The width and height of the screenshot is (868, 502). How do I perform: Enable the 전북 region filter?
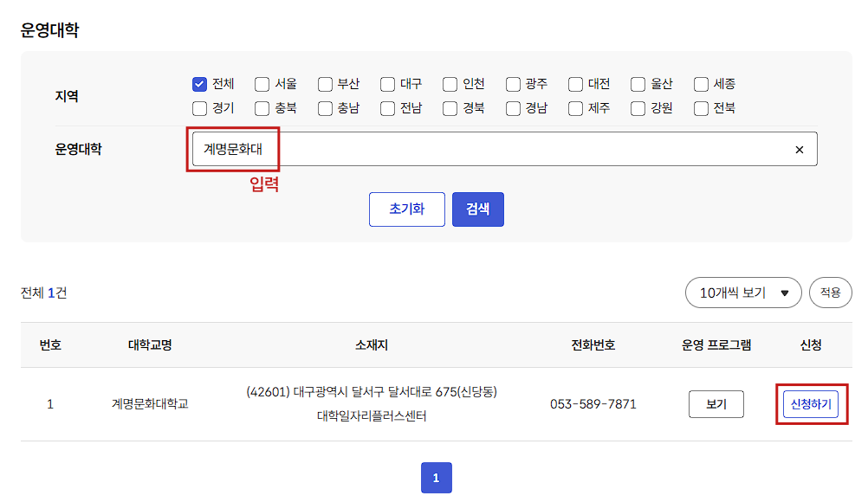(x=700, y=109)
